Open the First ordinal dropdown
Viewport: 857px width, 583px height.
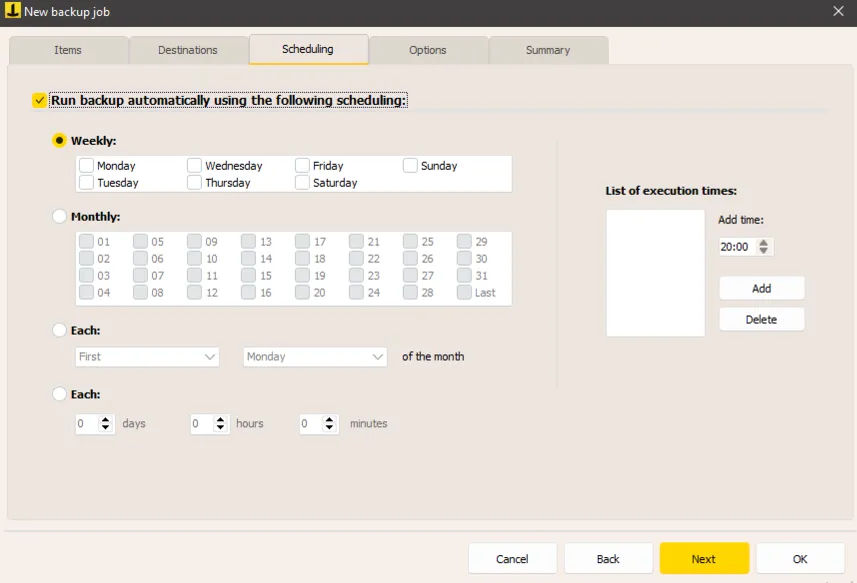point(147,357)
